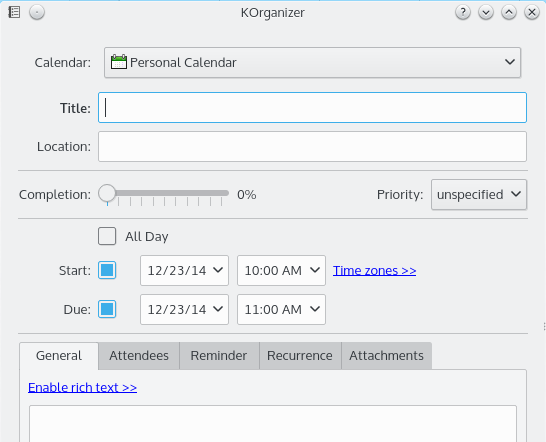
Task: Select the General tab
Action: tap(59, 356)
